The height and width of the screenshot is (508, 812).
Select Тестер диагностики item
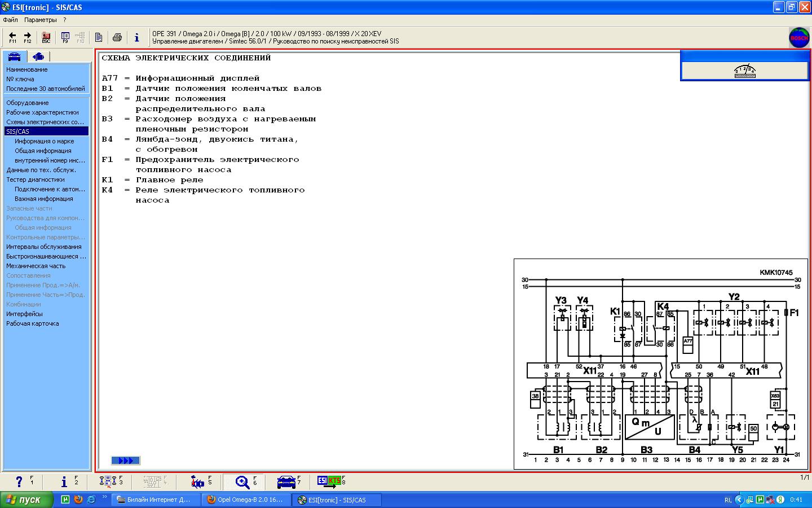tap(36, 179)
